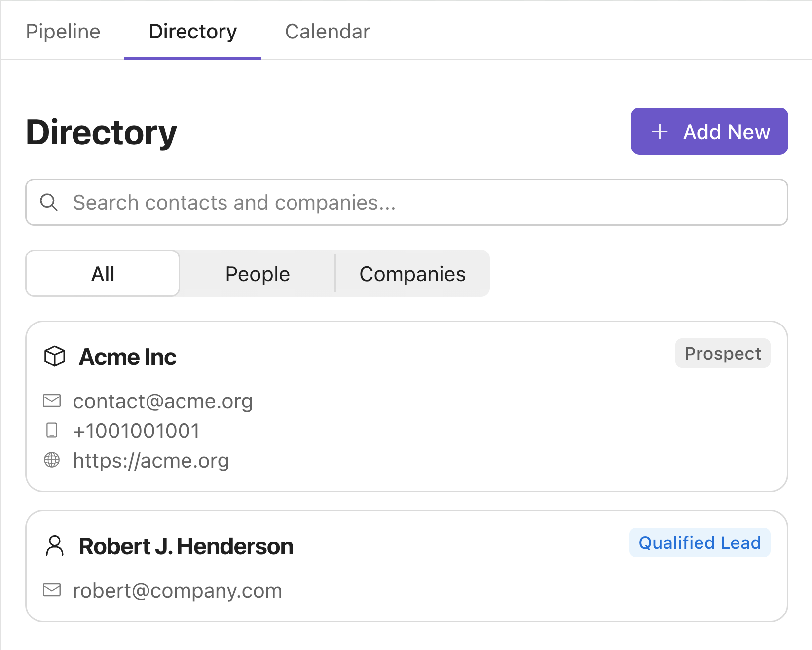
Task: Show only Companies in the list
Action: tap(412, 274)
